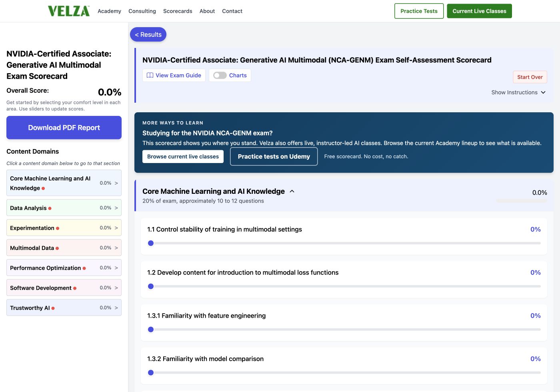This screenshot has width=560, height=392.
Task: Click slider handle for 1.3.1 feature engineering
Action: [151, 329]
